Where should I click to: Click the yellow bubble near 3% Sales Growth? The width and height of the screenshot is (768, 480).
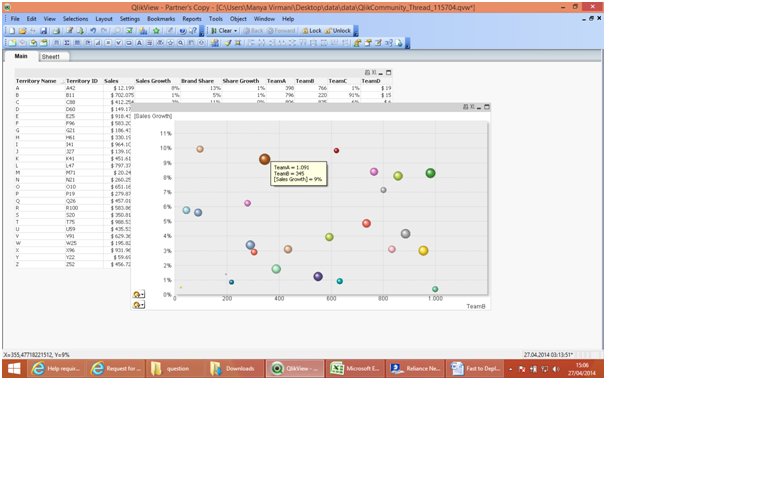click(x=423, y=250)
